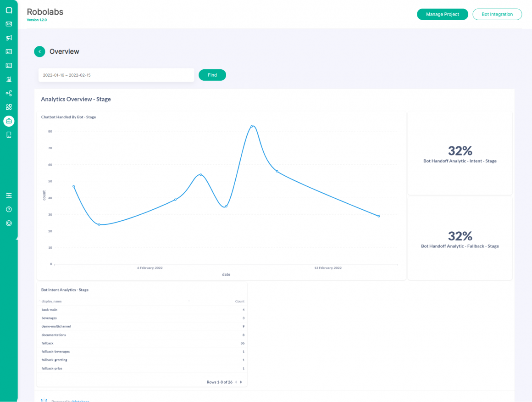Open the apps grid icon in sidebar
This screenshot has width=532, height=402.
(8, 106)
